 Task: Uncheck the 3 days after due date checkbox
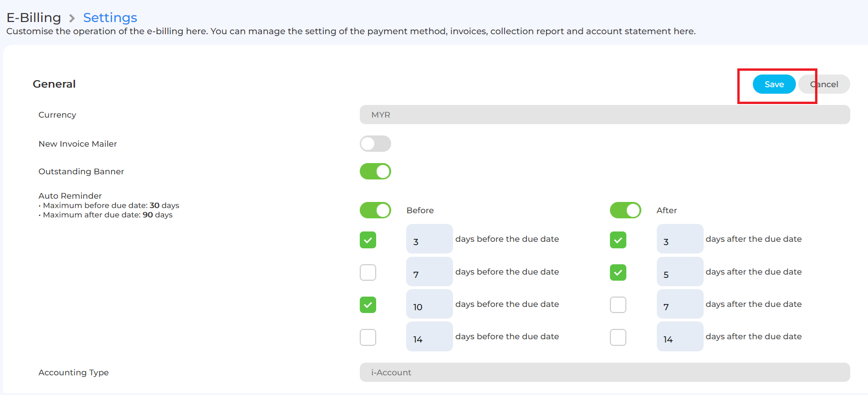(x=618, y=240)
